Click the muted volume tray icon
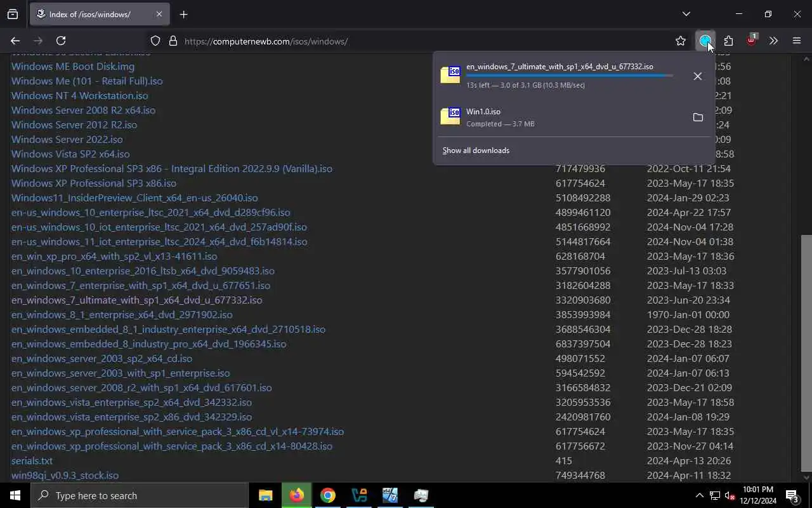812x508 pixels. point(730,495)
